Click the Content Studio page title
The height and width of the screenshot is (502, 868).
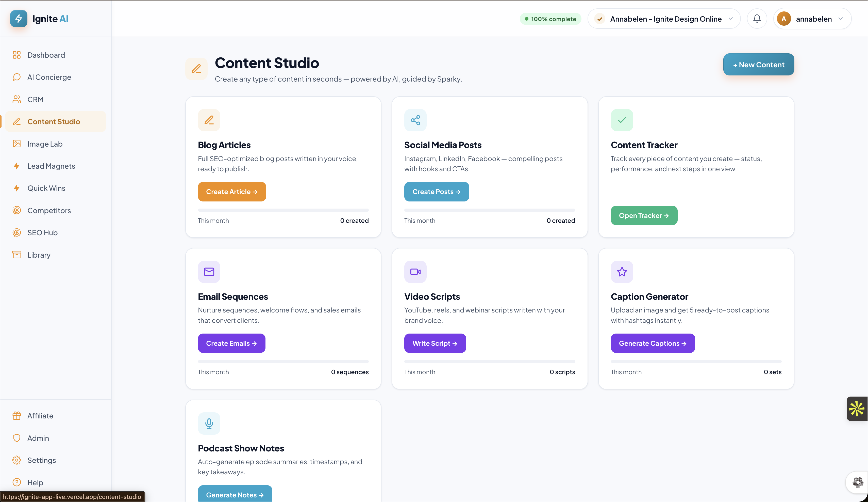pyautogui.click(x=267, y=63)
